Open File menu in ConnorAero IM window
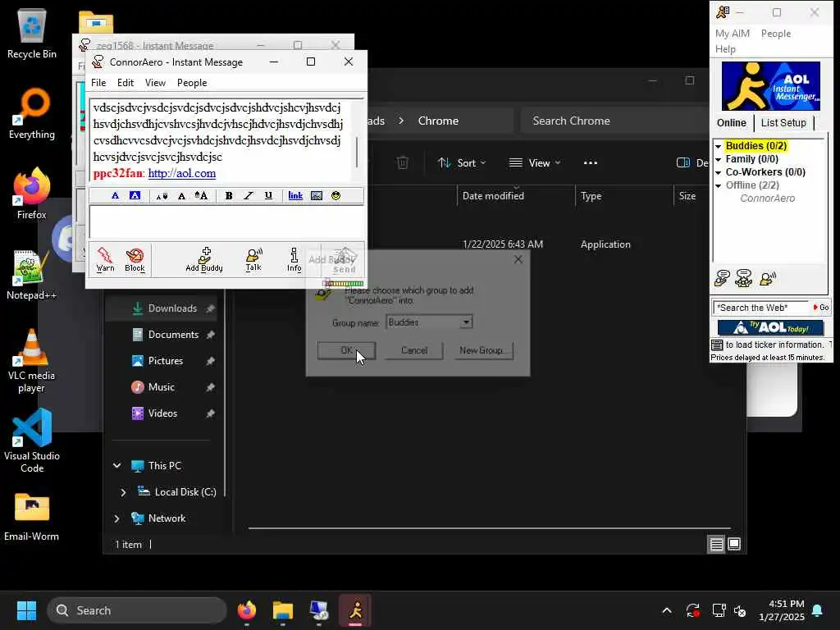This screenshot has height=630, width=840. [98, 83]
